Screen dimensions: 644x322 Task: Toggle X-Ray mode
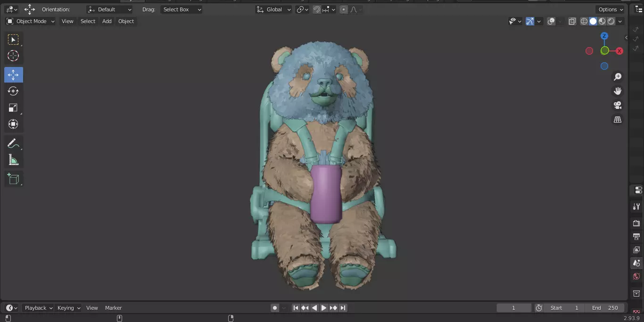572,21
